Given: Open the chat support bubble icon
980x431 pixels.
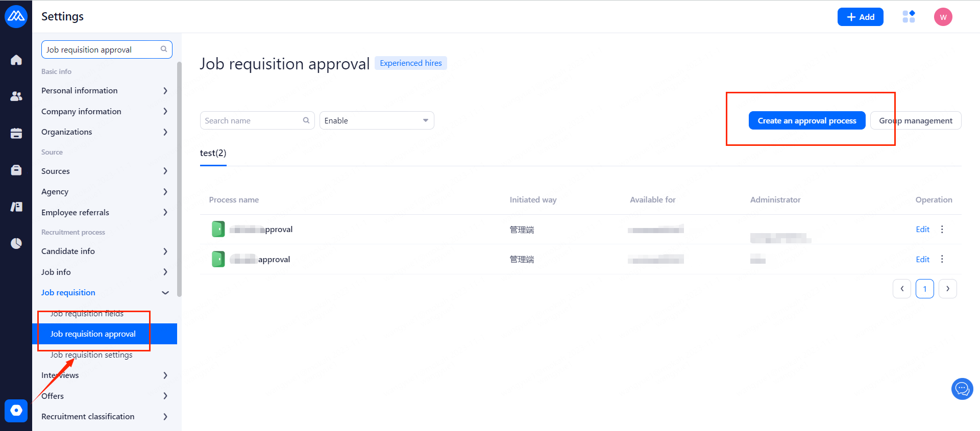Looking at the screenshot, I should [962, 389].
